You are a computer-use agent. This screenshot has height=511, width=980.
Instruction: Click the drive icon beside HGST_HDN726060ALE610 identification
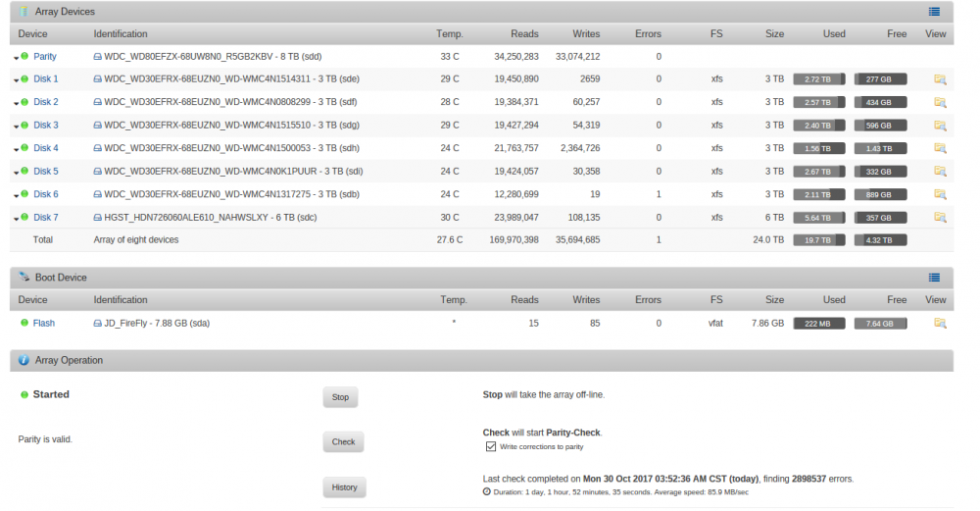click(97, 218)
